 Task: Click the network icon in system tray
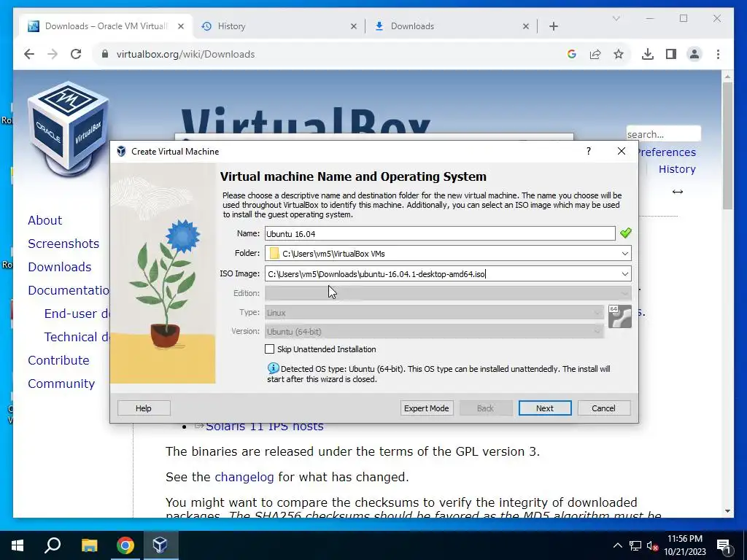635,545
